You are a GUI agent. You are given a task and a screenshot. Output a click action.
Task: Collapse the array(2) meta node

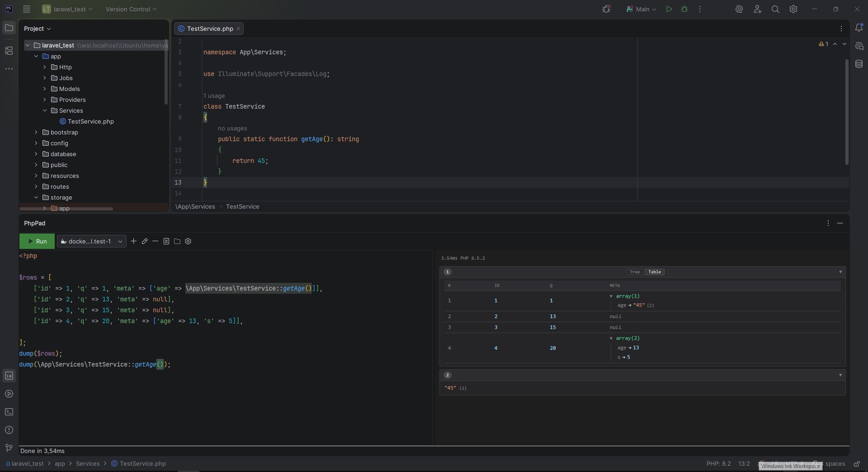[611, 339]
